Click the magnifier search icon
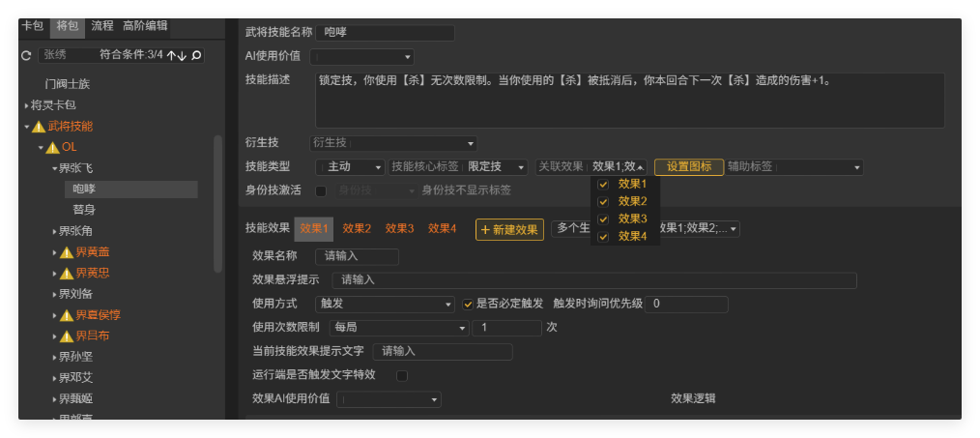Viewport: 980px width, 438px height. (195, 55)
